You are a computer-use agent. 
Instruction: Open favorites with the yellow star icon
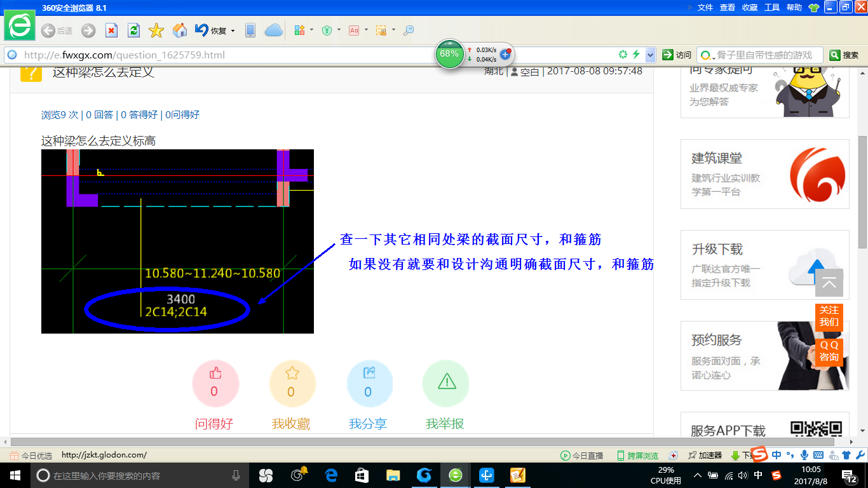pyautogui.click(x=156, y=30)
